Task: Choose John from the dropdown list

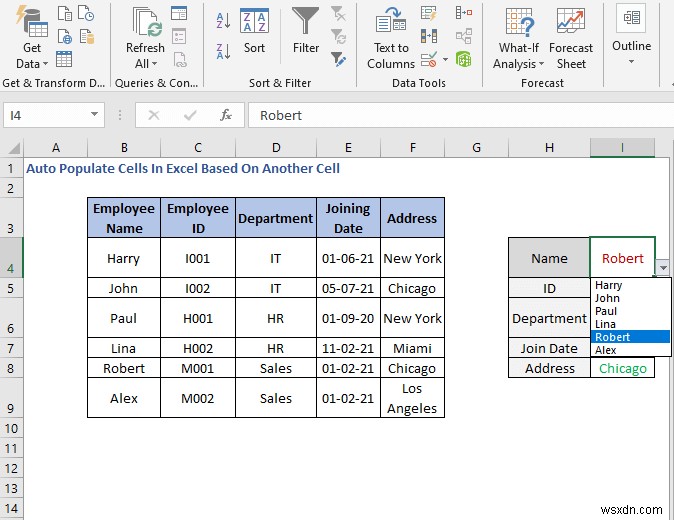Action: [630, 298]
